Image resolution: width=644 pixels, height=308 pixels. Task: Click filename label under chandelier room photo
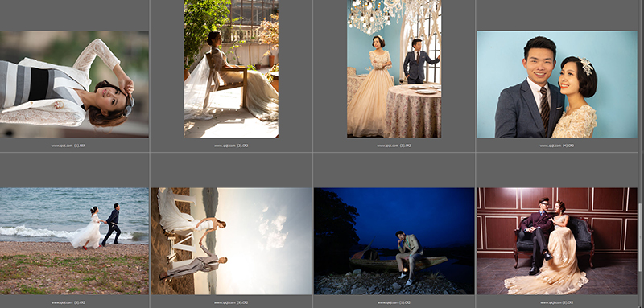[394, 146]
